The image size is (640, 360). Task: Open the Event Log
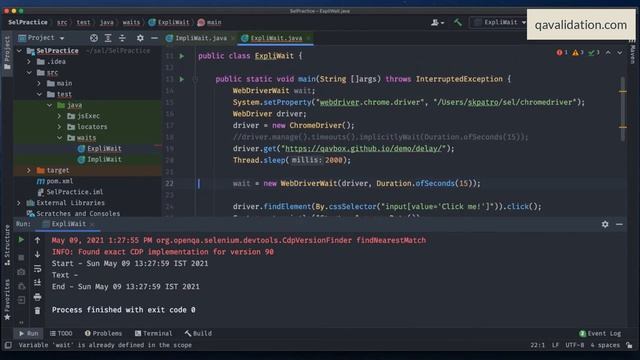(600, 333)
